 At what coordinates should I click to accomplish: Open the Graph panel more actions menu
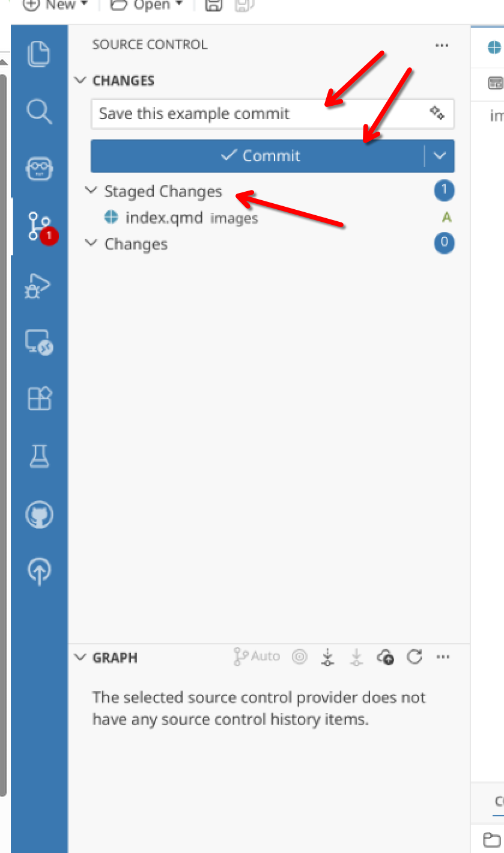[x=443, y=656]
